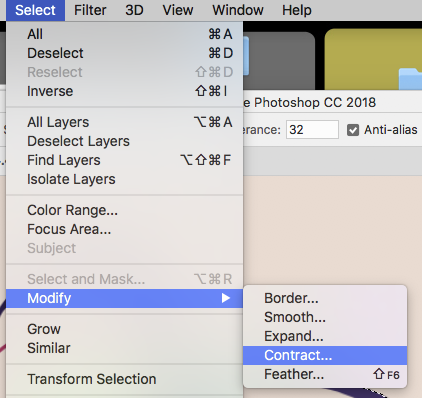Open the 3D menu
The image size is (422, 398).
pos(134,10)
